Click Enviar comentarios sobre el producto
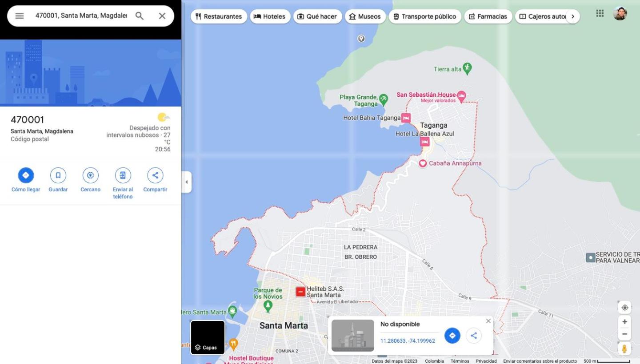The height and width of the screenshot is (364, 640). pos(540,361)
